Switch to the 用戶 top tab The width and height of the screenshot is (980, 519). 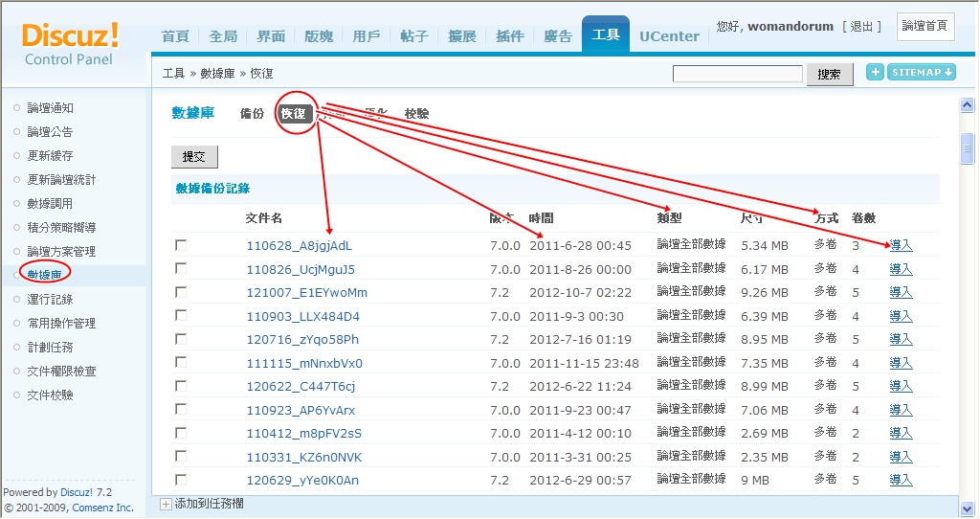coord(367,36)
